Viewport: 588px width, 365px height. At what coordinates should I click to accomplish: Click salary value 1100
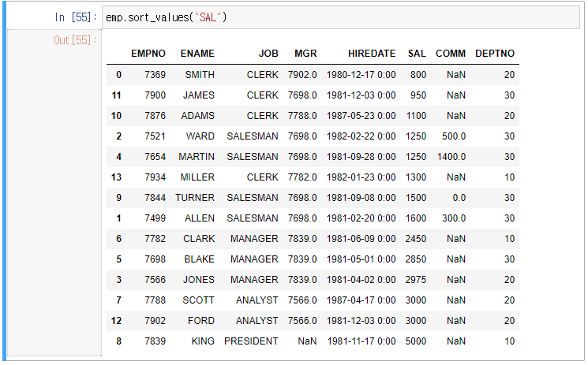[x=416, y=116]
